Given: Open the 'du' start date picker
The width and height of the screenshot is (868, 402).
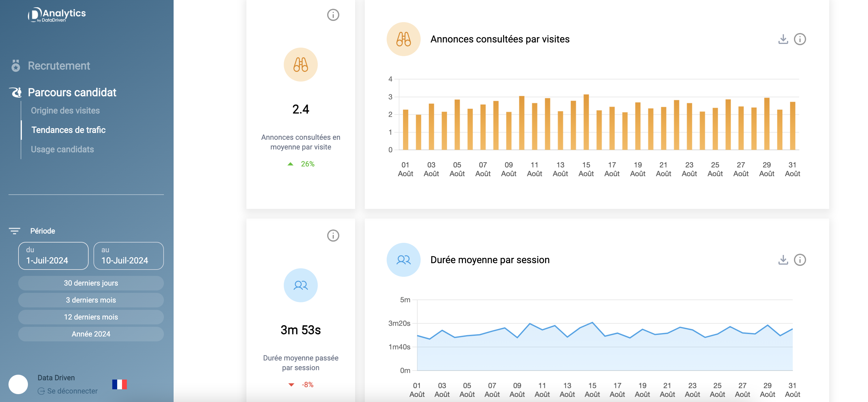Looking at the screenshot, I should tap(53, 256).
